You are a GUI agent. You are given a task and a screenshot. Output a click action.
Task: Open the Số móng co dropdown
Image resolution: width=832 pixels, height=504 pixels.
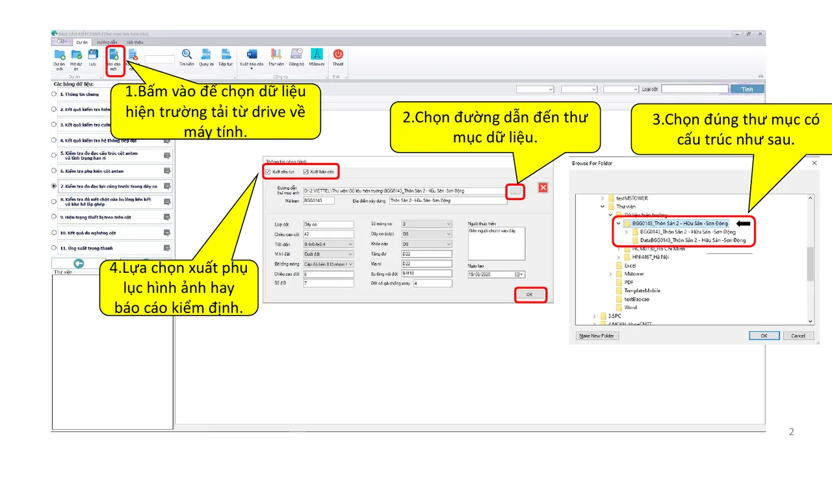[x=426, y=224]
